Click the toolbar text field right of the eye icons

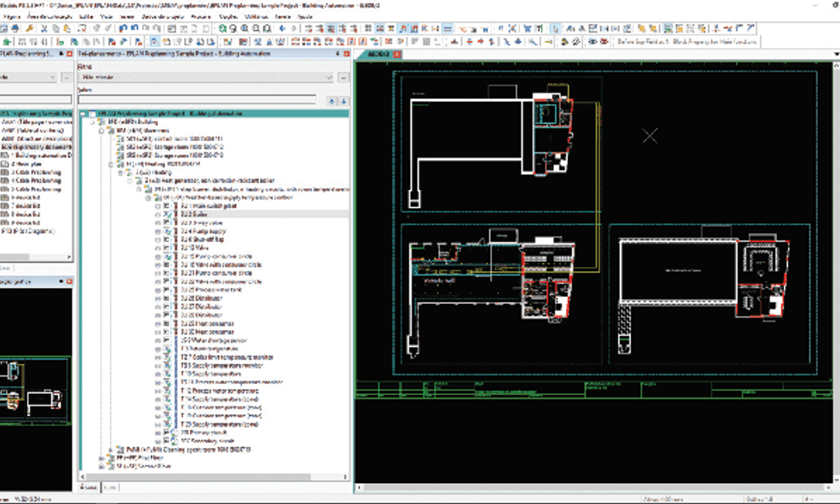[686, 41]
